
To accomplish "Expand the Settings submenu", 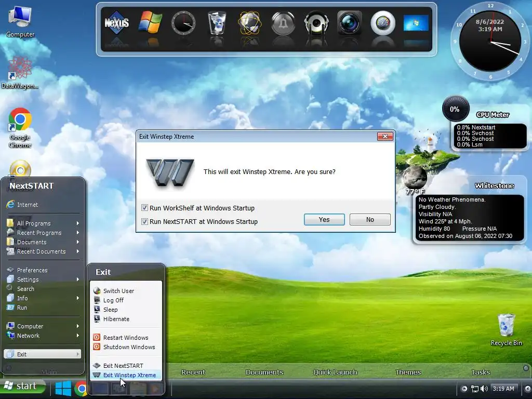I will coord(43,279).
